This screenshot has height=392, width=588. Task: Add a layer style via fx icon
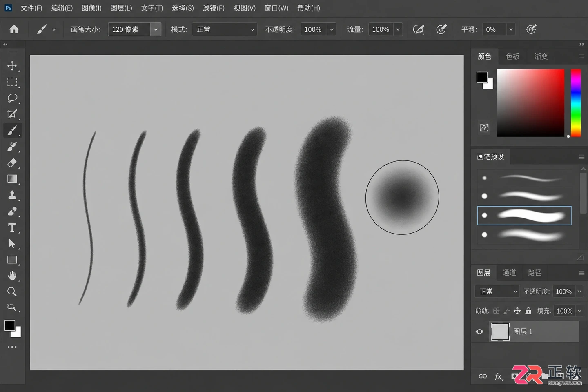(499, 376)
